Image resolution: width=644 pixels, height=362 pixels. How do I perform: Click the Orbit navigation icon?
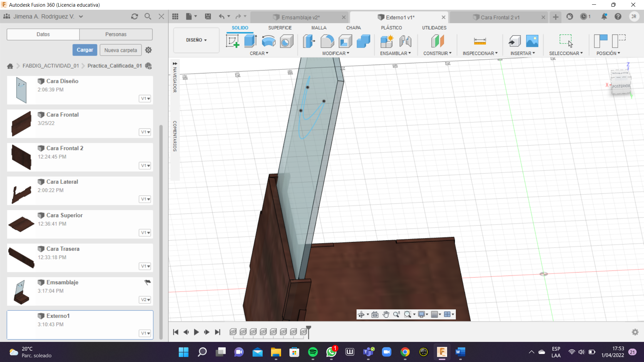click(x=361, y=314)
